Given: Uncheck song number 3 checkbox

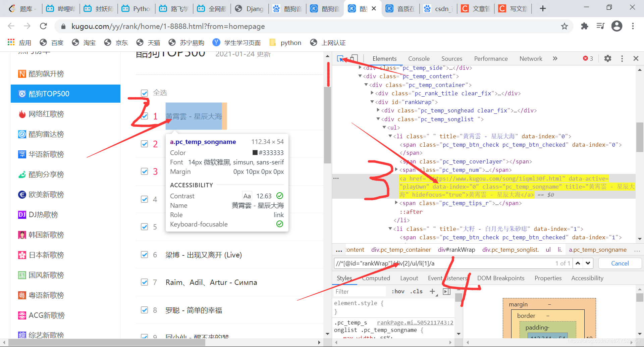Looking at the screenshot, I should [145, 171].
